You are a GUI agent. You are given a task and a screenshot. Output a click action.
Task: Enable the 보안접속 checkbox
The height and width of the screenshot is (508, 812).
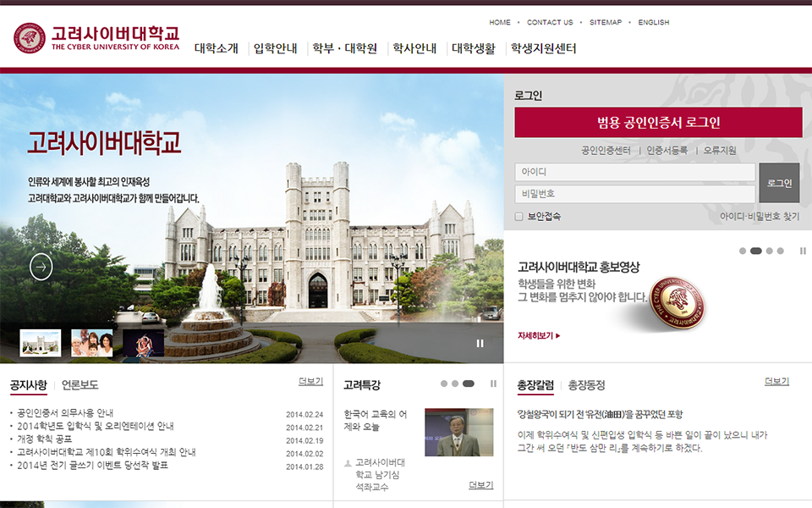[x=519, y=217]
